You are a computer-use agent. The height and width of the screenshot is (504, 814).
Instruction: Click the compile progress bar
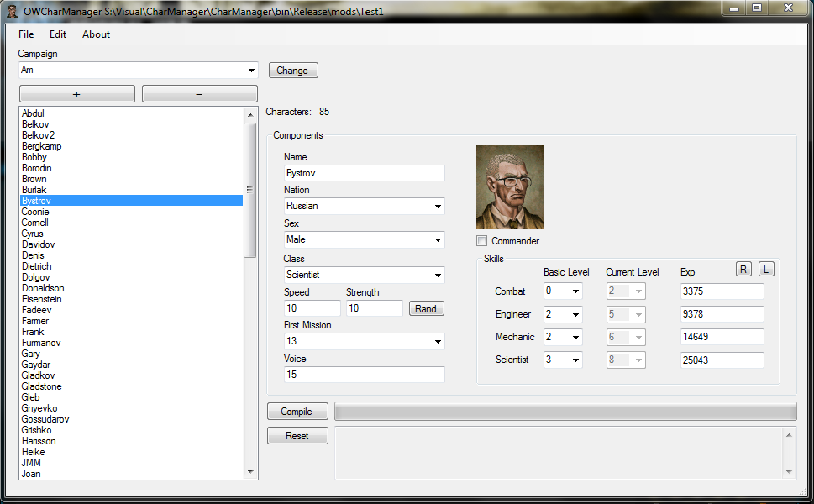(x=565, y=411)
